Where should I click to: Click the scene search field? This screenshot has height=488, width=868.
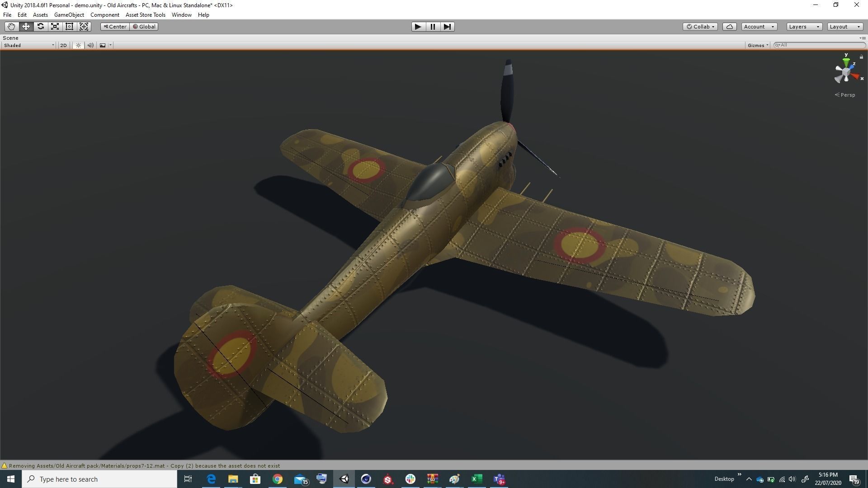[x=820, y=45]
